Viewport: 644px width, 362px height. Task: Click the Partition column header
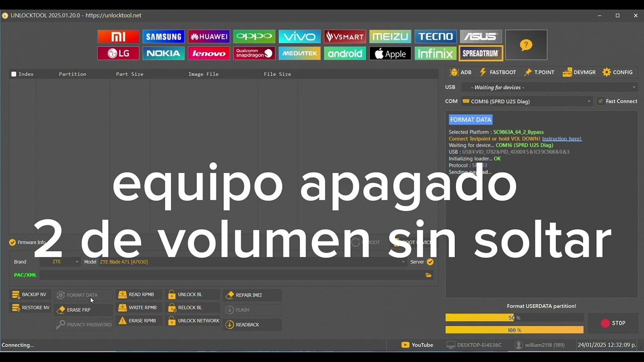tap(72, 74)
